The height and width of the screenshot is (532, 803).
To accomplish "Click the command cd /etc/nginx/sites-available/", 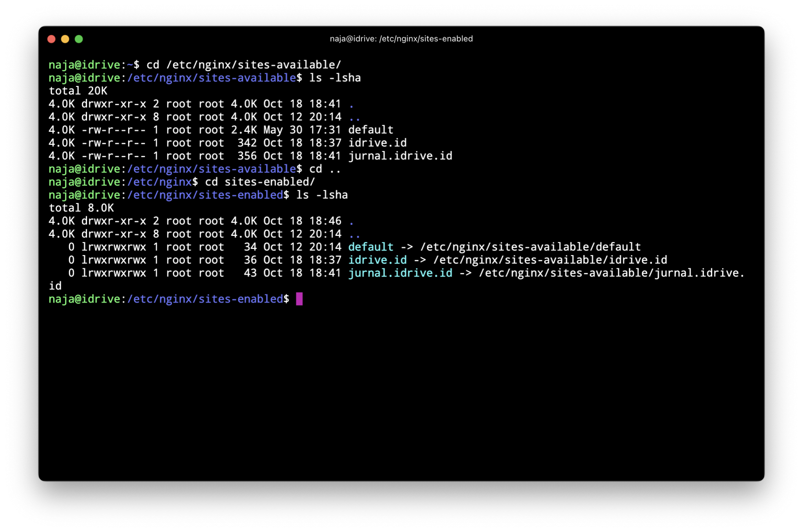I will [x=244, y=64].
